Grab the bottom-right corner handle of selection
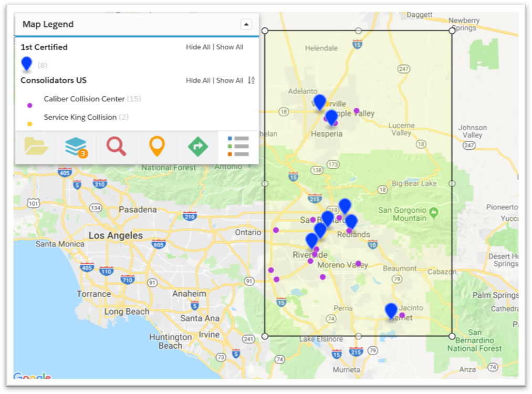The image size is (532, 394). (452, 336)
